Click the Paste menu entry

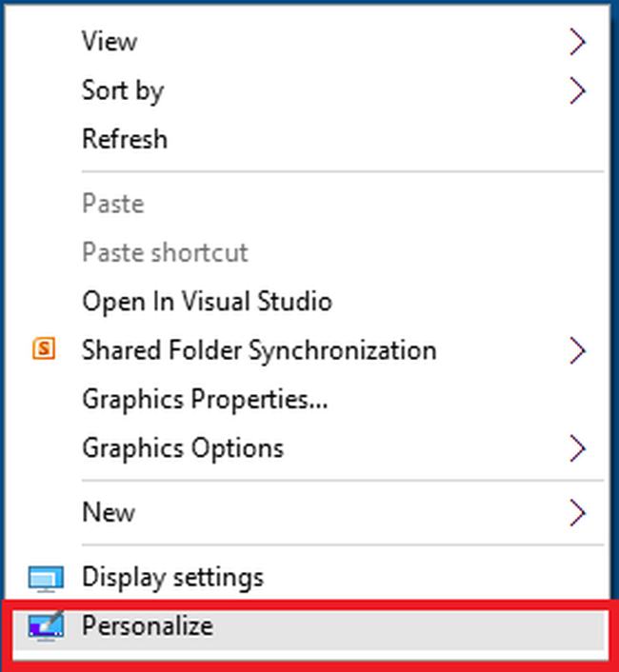coord(112,204)
